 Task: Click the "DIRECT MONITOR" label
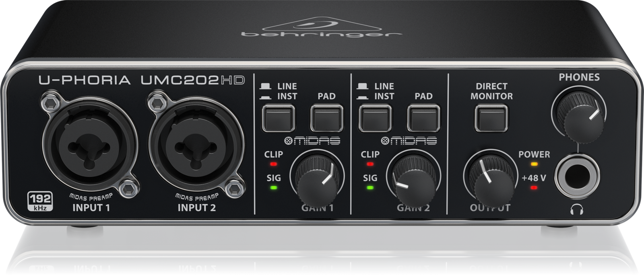491,91
